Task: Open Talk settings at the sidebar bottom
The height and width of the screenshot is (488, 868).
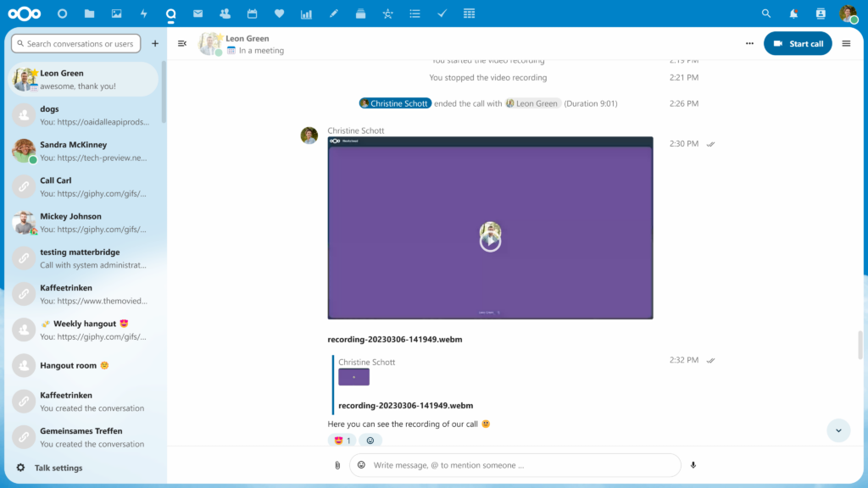Action: [x=51, y=467]
